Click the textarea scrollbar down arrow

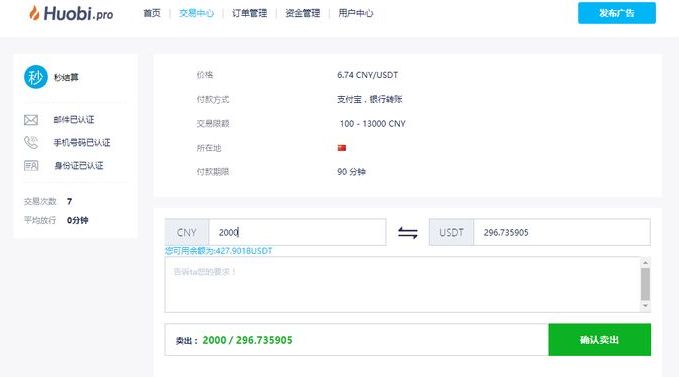coord(645,306)
